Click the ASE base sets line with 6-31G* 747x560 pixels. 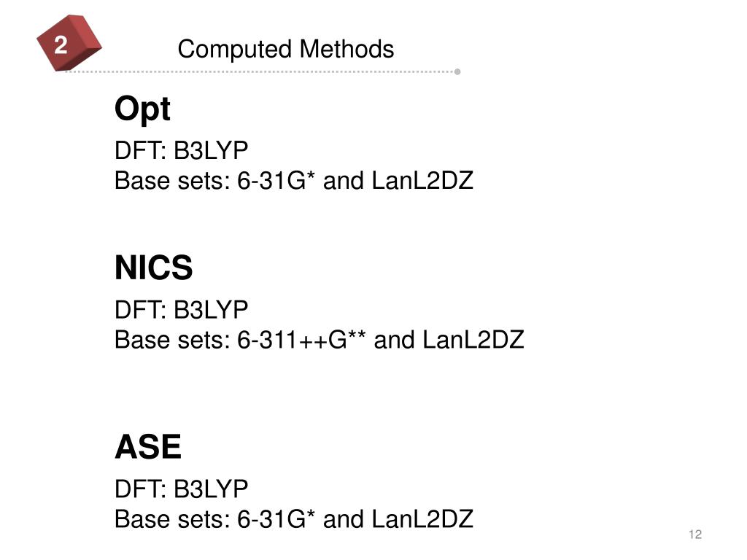pos(294,519)
